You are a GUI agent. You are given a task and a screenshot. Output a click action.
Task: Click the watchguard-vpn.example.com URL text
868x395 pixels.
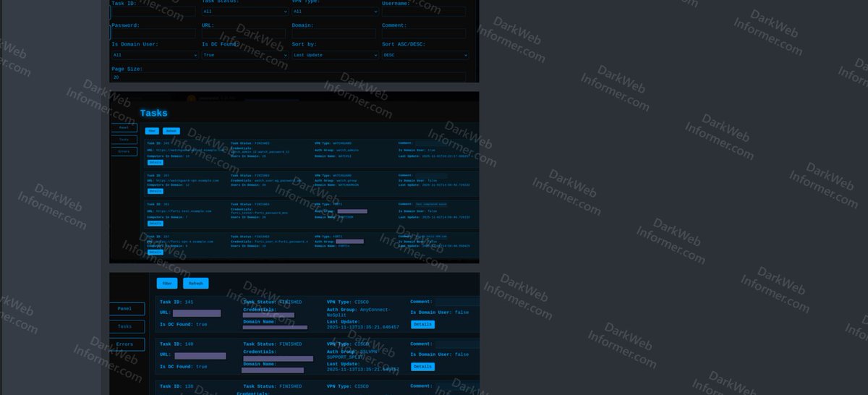(187, 181)
